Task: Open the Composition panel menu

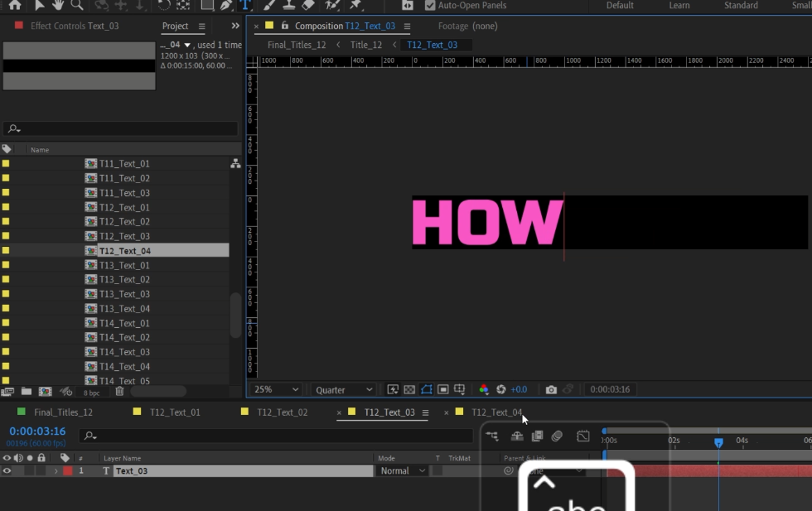Action: [x=407, y=26]
